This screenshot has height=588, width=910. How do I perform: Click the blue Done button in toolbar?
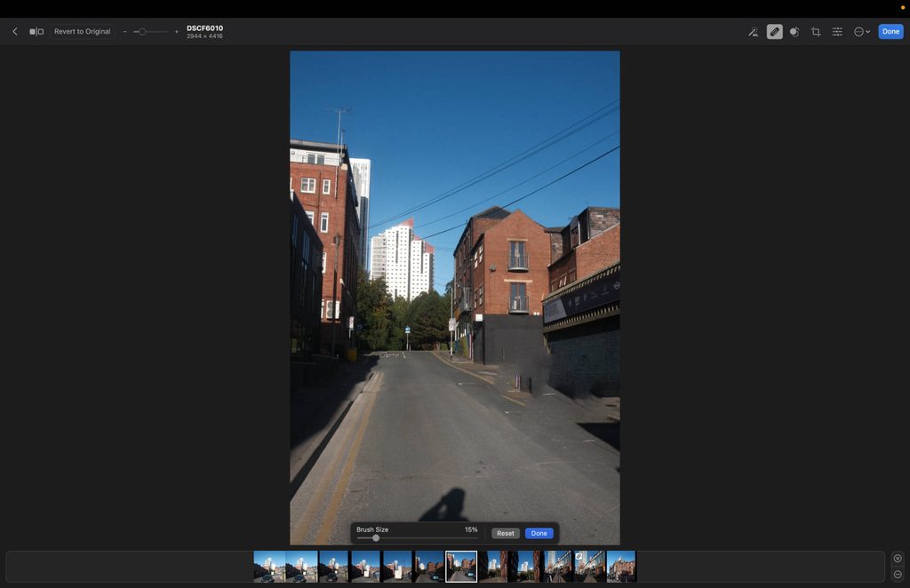coord(890,31)
